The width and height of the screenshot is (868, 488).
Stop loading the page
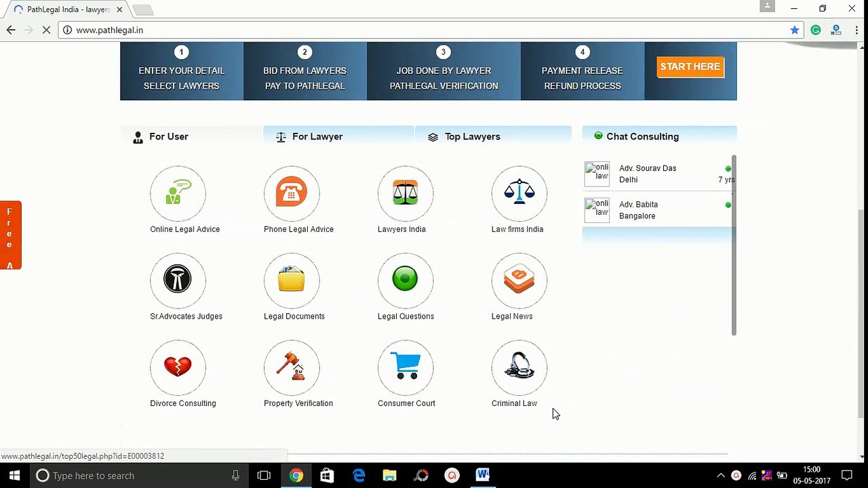46,30
